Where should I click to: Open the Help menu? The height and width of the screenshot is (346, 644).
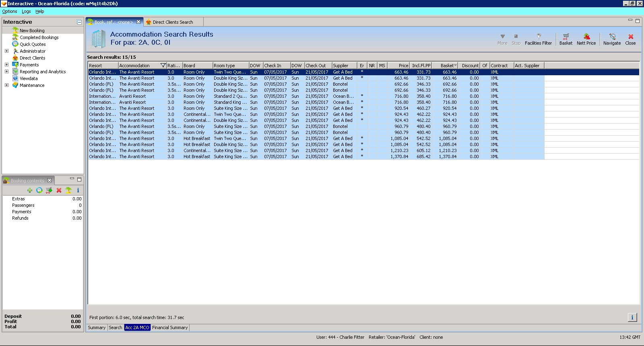pos(39,11)
